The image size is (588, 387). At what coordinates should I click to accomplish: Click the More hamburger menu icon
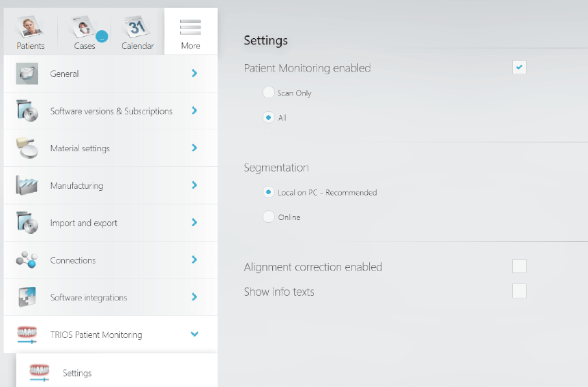click(x=190, y=27)
